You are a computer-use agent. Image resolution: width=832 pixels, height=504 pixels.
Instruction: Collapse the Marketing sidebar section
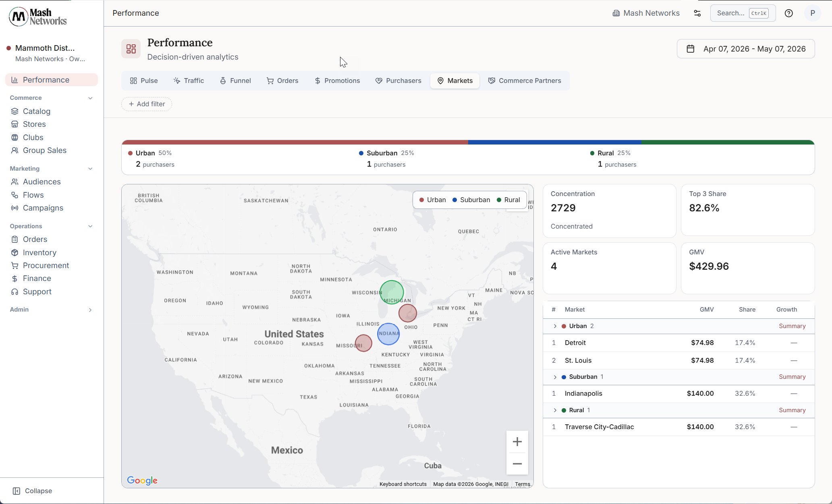90,169
